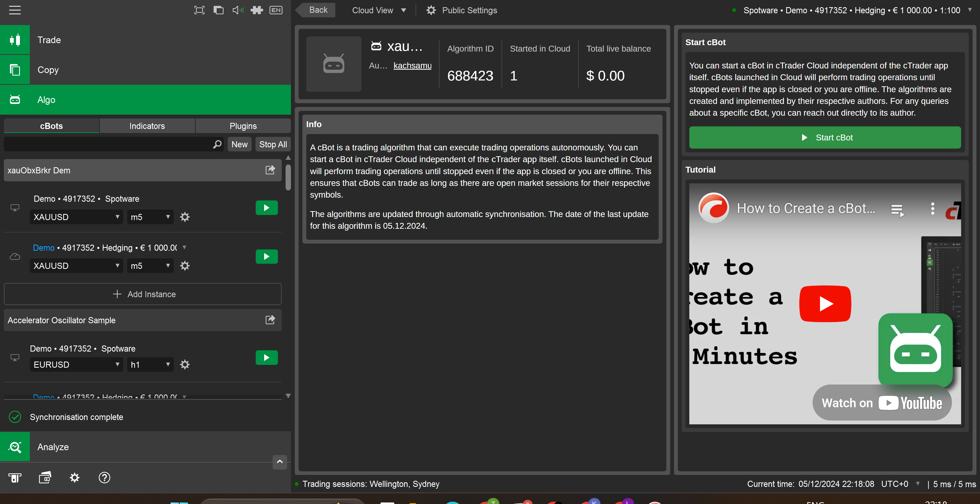Open the Copy section

tap(145, 70)
